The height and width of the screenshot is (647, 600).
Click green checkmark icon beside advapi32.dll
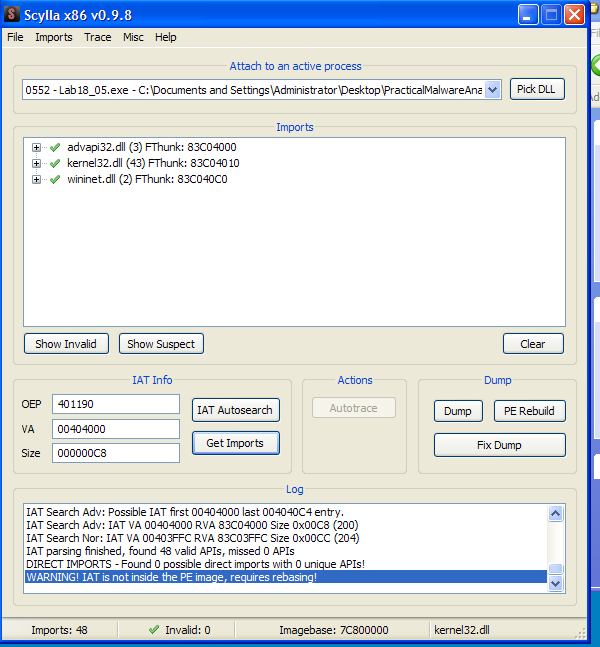pos(55,148)
